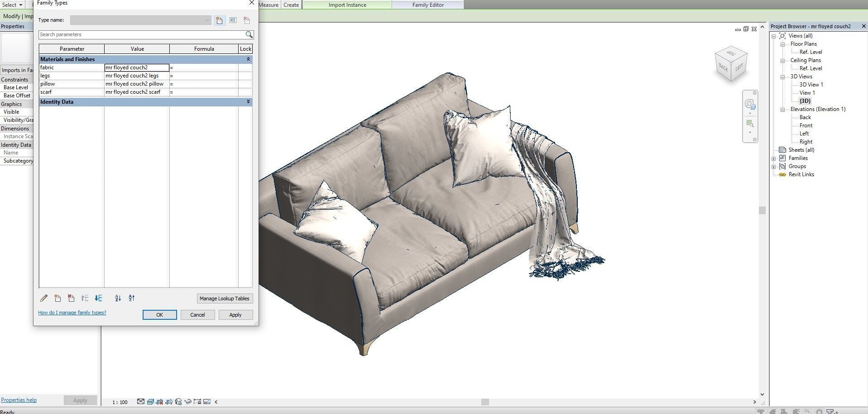Expand the Groups tree node
868x414 pixels.
pos(774,167)
